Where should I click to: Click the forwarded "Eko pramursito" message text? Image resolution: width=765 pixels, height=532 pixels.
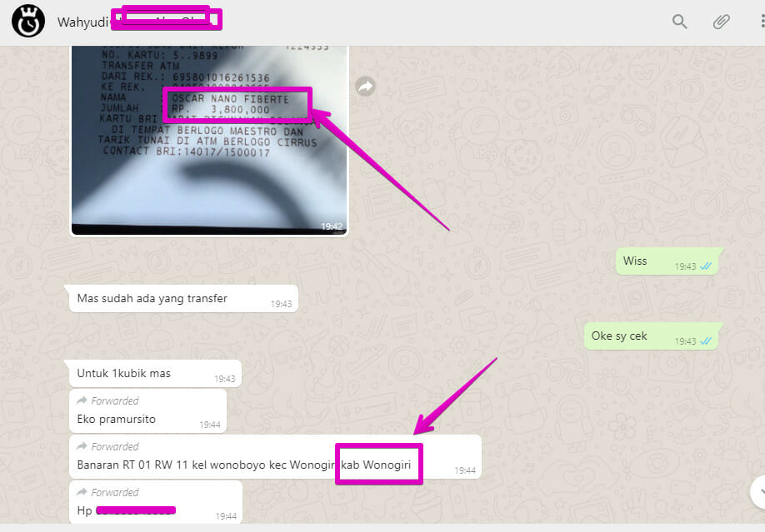click(117, 419)
